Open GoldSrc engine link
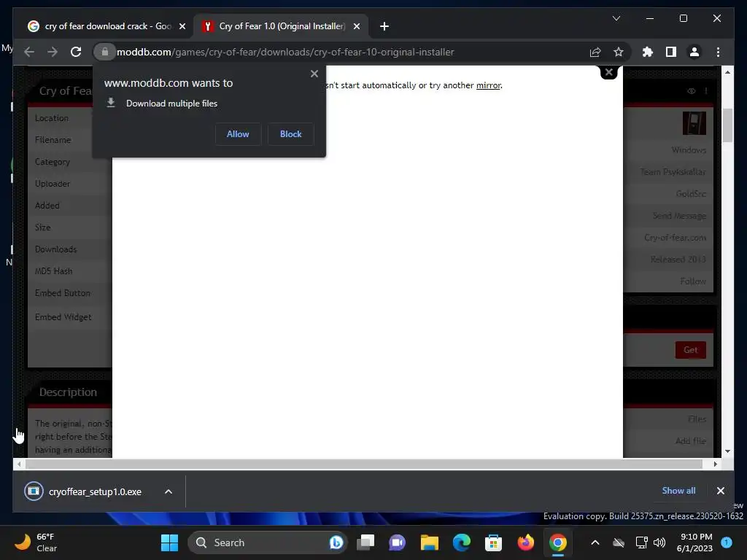 pyautogui.click(x=691, y=194)
